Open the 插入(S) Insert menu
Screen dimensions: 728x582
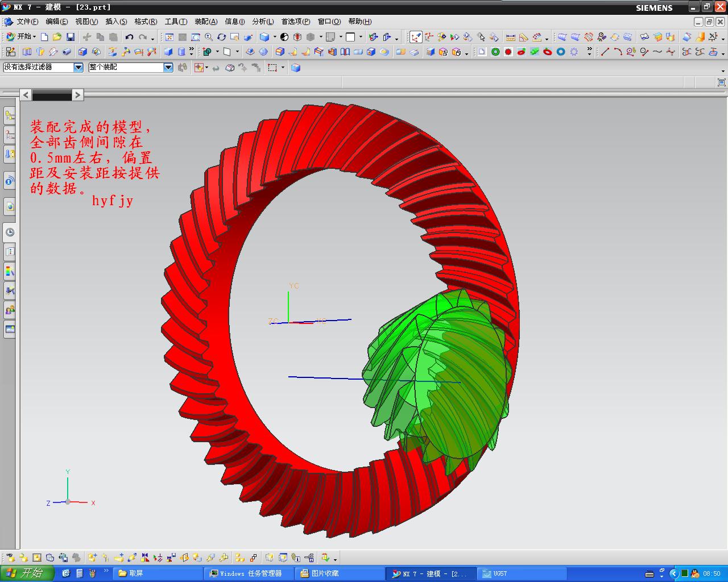point(116,22)
